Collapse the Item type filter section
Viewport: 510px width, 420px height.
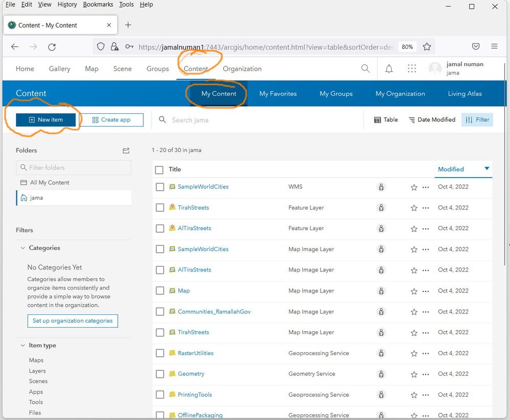coord(22,345)
